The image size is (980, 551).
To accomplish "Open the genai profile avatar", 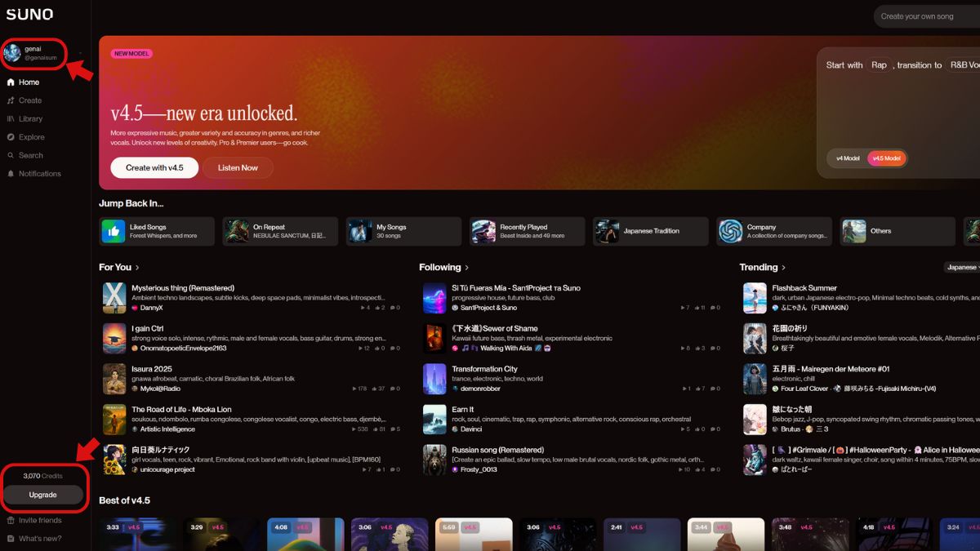I will point(12,53).
